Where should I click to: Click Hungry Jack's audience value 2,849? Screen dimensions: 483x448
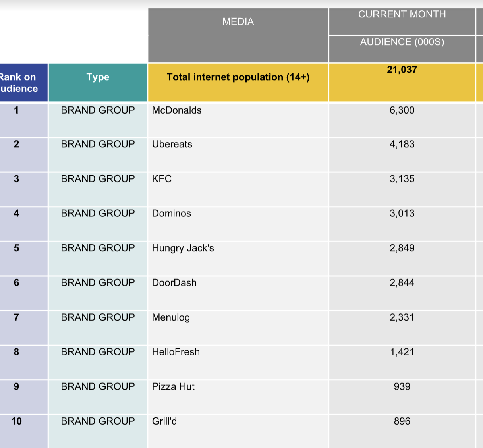click(402, 248)
